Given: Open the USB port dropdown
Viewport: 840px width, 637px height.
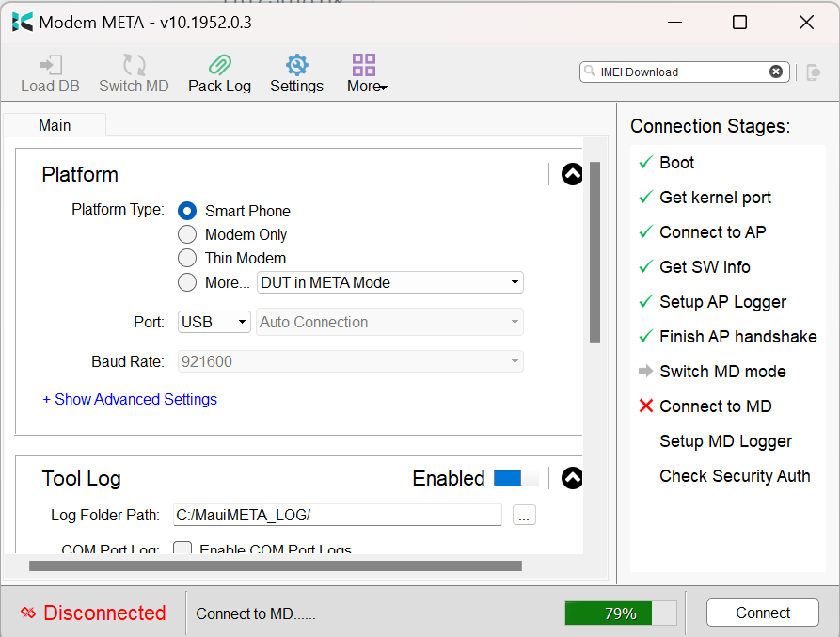Looking at the screenshot, I should pyautogui.click(x=214, y=322).
